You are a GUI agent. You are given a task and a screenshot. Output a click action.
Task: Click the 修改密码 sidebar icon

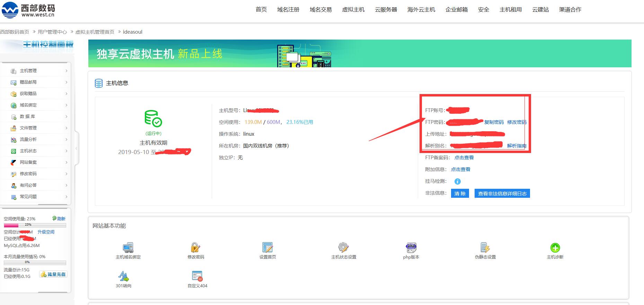pos(14,174)
